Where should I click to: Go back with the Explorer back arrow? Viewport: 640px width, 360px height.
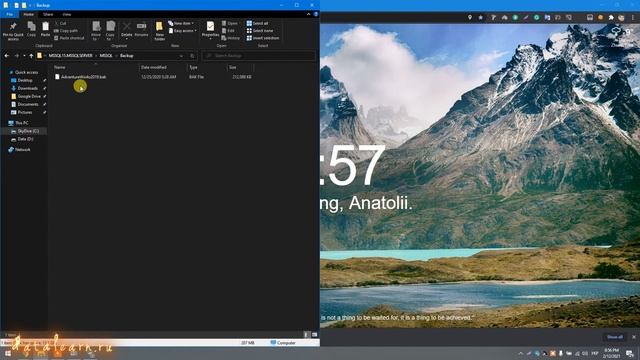(x=7, y=56)
